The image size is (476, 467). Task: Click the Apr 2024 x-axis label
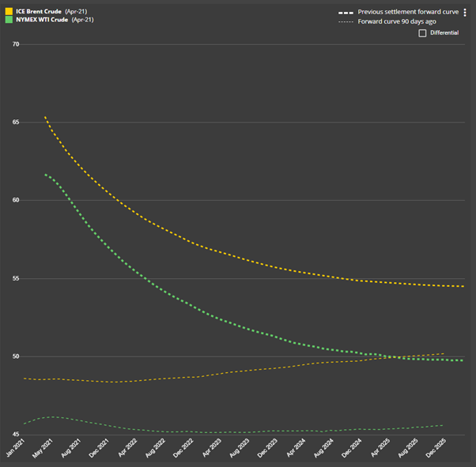click(296, 448)
